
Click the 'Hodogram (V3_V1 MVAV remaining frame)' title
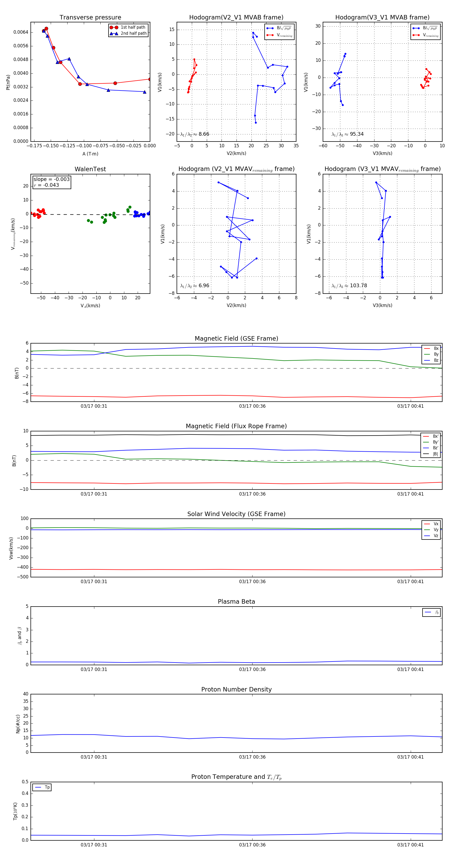point(382,169)
